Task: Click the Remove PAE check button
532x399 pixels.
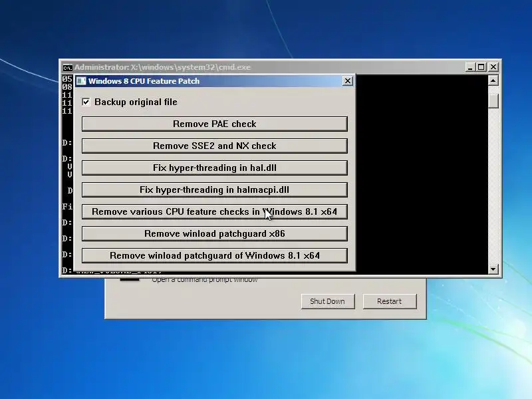Action: (214, 124)
